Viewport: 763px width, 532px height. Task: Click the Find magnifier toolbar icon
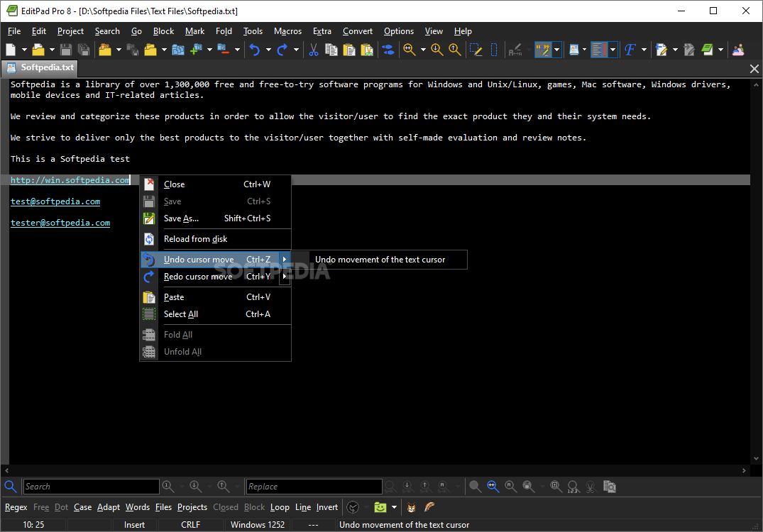[x=410, y=50]
